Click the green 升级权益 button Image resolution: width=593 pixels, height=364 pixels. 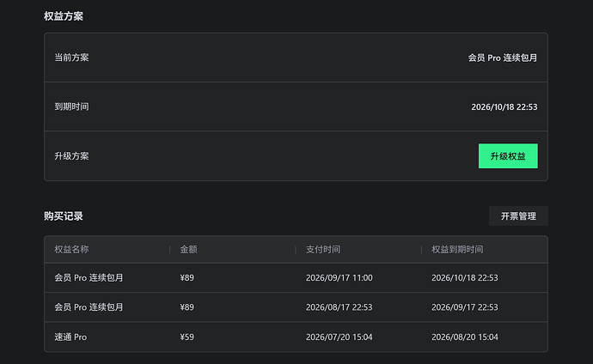(x=508, y=156)
